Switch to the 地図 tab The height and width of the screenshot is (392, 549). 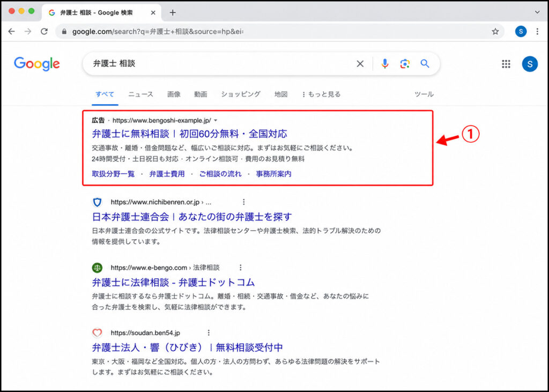coord(281,94)
